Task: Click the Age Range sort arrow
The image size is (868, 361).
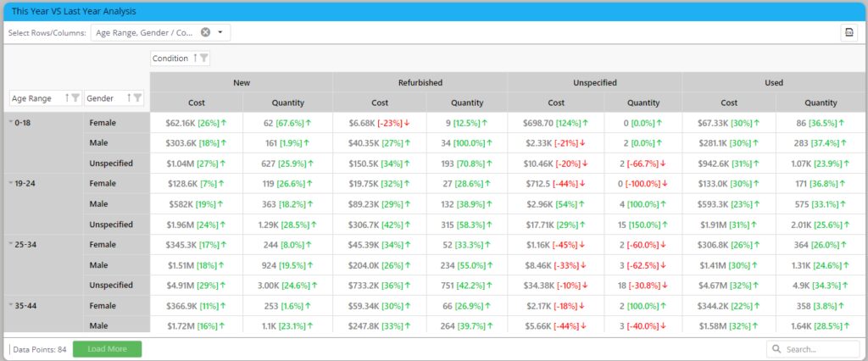Action: tap(66, 98)
